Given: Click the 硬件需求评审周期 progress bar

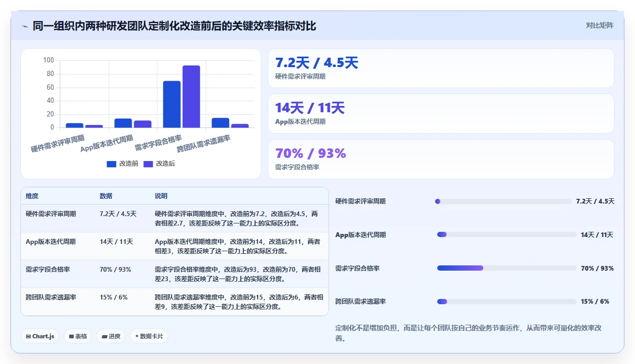Looking at the screenshot, I should pos(503,201).
